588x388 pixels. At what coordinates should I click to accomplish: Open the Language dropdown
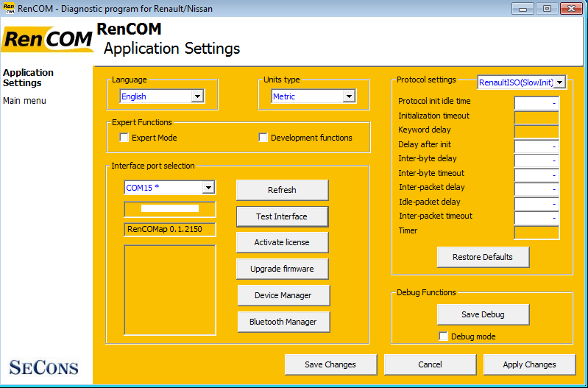point(162,96)
